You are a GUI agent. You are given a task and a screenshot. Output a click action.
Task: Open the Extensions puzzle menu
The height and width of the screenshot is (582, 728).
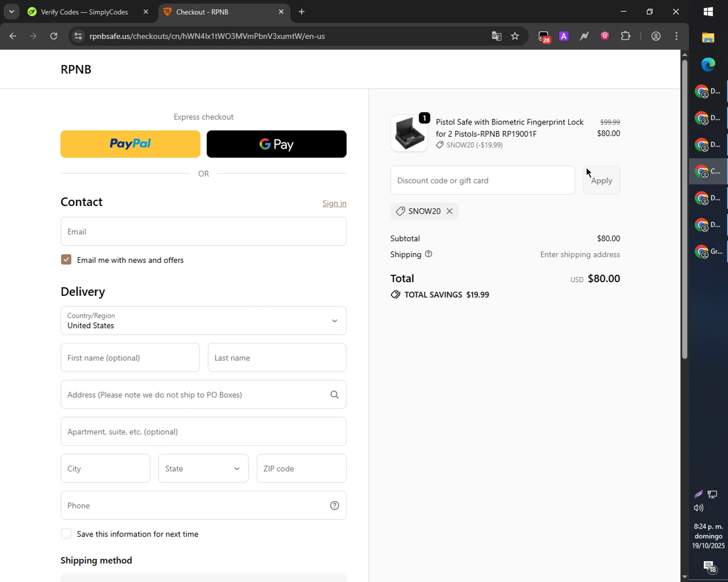[x=626, y=36]
